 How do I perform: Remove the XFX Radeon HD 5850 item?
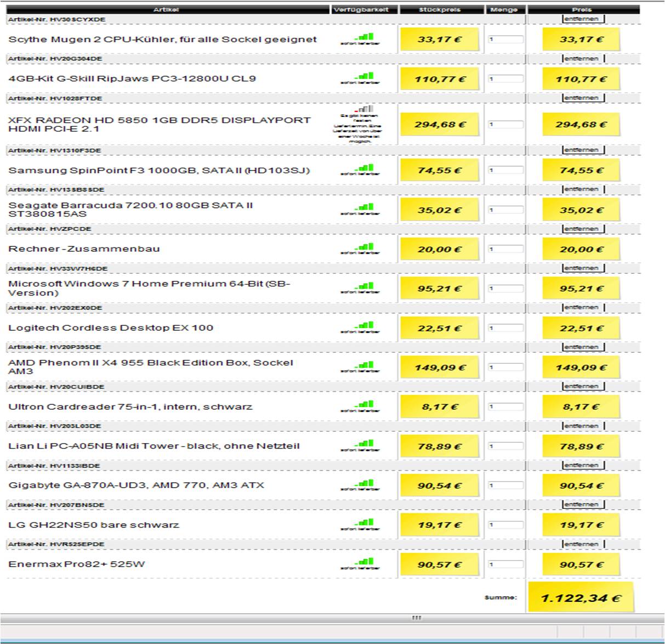click(x=583, y=98)
